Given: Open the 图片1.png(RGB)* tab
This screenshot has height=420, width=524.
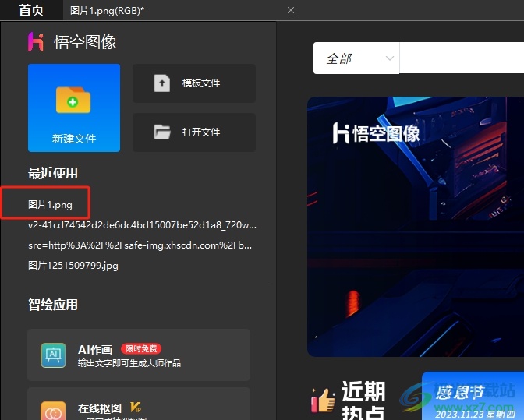Looking at the screenshot, I should pyautogui.click(x=107, y=11).
